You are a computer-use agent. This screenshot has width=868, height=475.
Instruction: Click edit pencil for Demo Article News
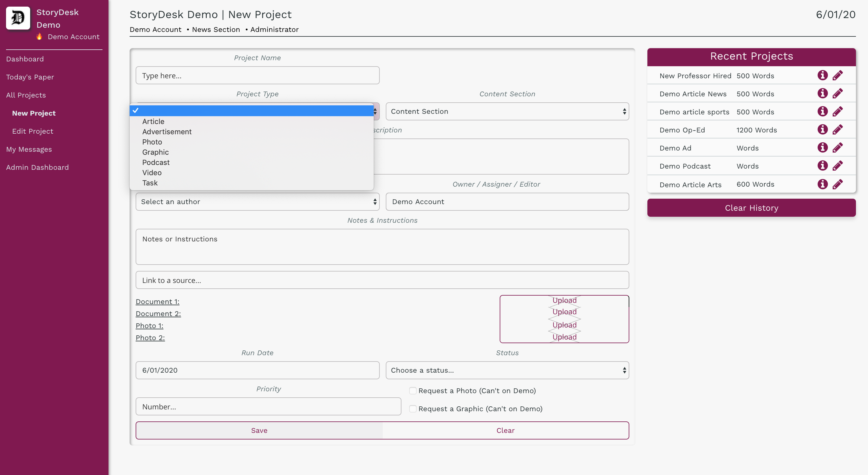[x=838, y=93]
